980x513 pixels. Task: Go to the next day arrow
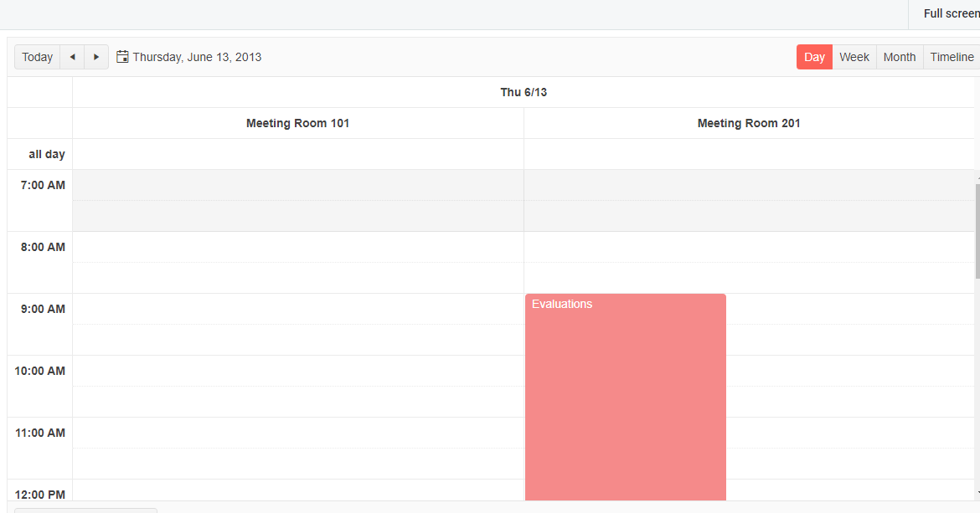[96, 57]
